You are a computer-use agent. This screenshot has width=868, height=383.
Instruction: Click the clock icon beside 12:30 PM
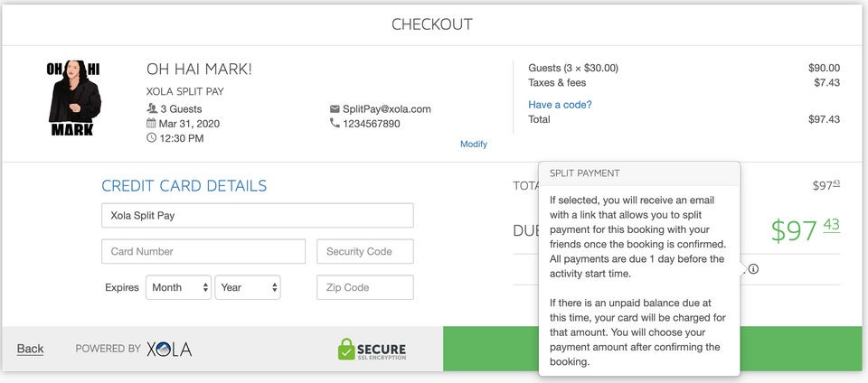click(151, 138)
